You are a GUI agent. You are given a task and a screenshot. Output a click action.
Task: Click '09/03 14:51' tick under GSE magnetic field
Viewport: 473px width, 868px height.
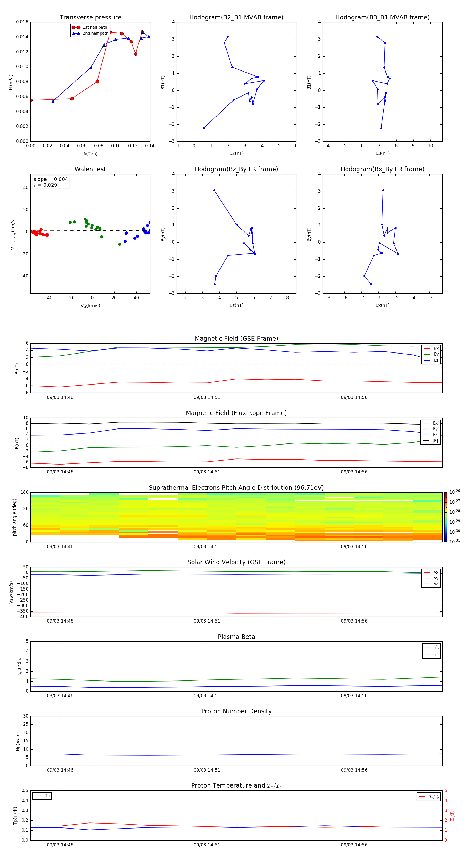[207, 398]
